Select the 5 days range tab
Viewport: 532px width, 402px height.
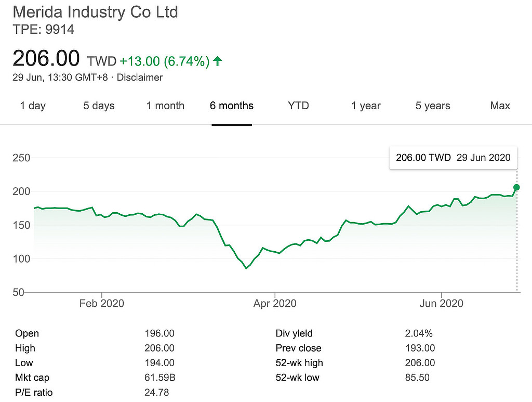pyautogui.click(x=99, y=106)
